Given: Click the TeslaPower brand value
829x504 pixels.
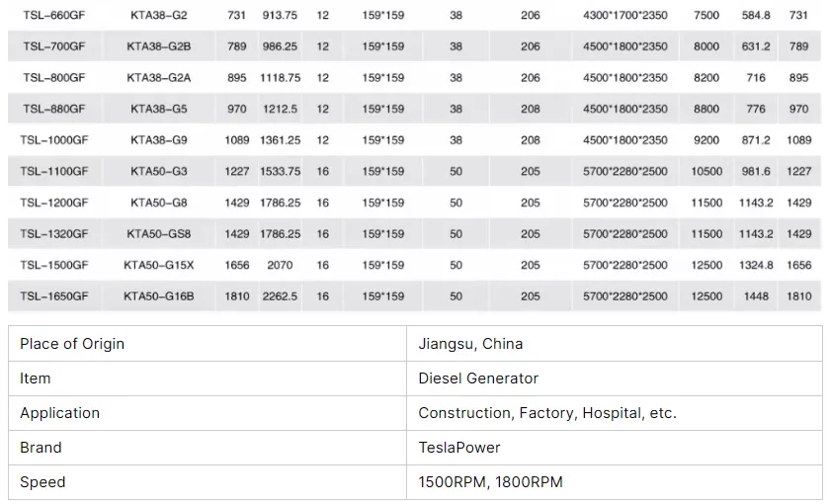Looking at the screenshot, I should [458, 448].
